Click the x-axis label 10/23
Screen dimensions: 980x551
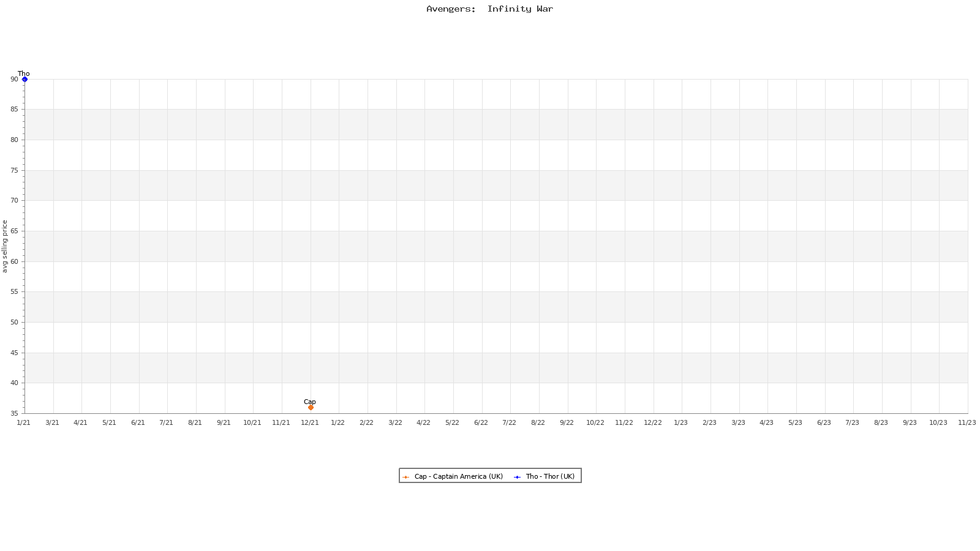click(938, 422)
